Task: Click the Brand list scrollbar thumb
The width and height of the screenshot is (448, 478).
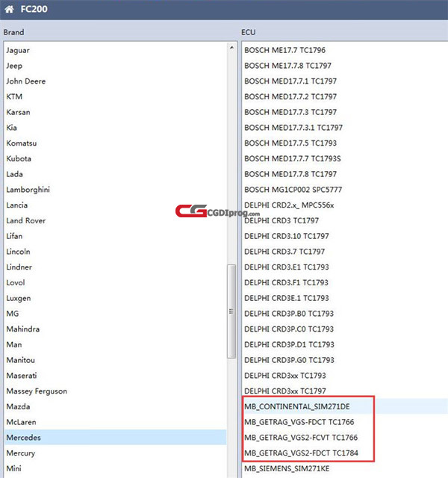Action: tap(231, 311)
